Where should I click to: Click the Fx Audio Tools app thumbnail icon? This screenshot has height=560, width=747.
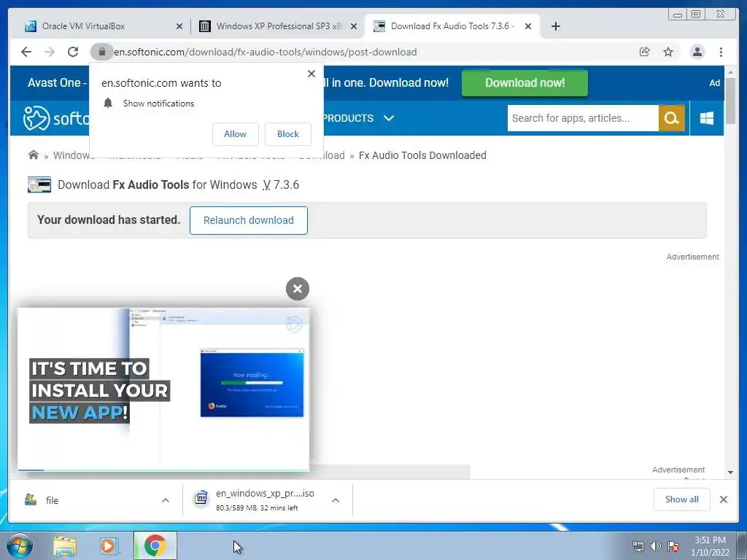(x=39, y=184)
